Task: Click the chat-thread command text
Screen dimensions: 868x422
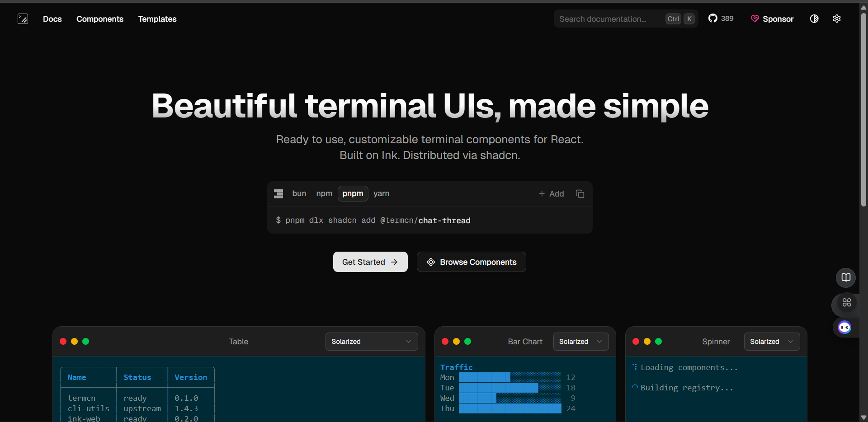Action: pos(444,220)
